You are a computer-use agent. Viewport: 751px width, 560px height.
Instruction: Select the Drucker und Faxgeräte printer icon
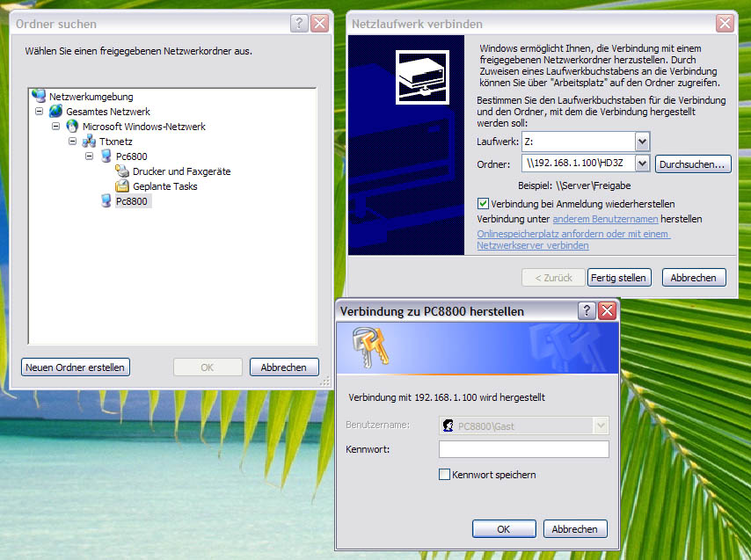[x=122, y=171]
